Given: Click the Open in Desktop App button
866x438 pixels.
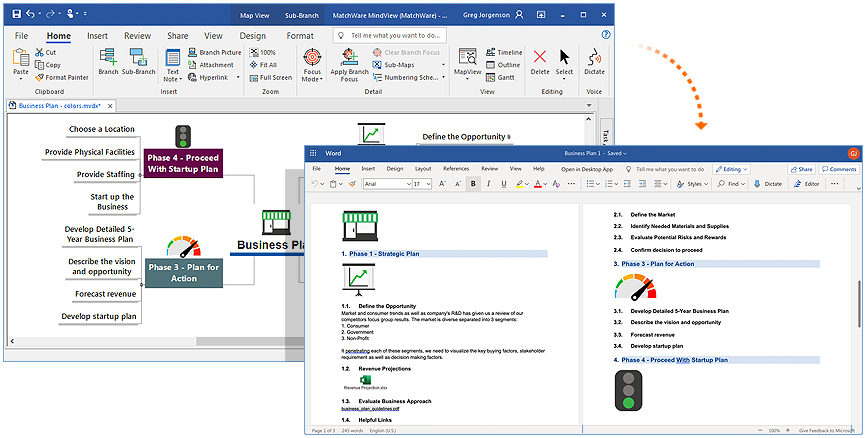Looking at the screenshot, I should [589, 169].
